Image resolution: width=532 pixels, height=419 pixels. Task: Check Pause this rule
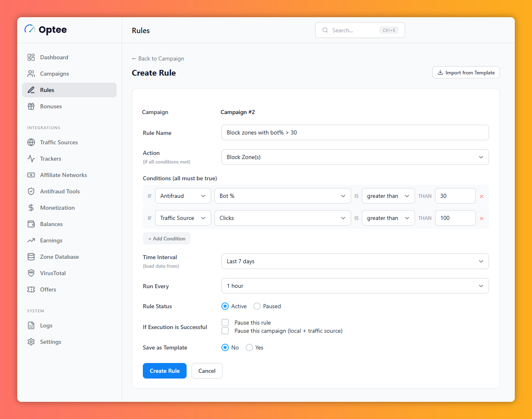point(225,323)
